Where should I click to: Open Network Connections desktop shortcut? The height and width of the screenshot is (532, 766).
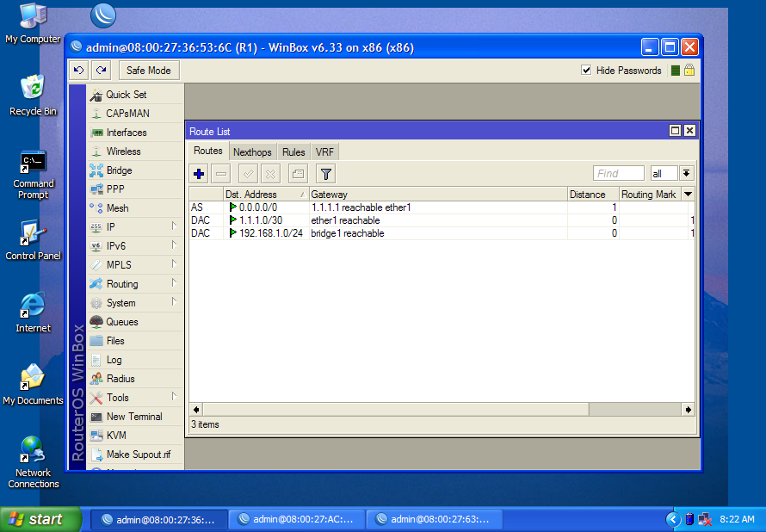click(x=34, y=461)
